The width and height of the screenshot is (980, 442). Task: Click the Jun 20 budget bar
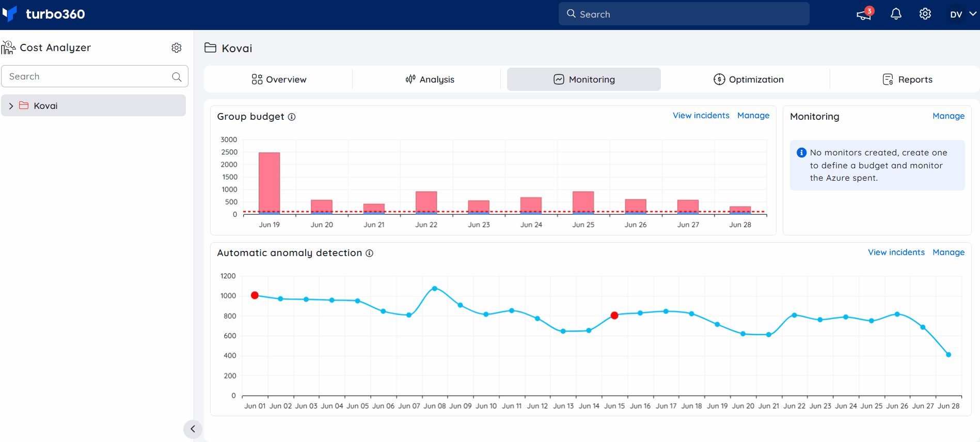[x=322, y=207]
